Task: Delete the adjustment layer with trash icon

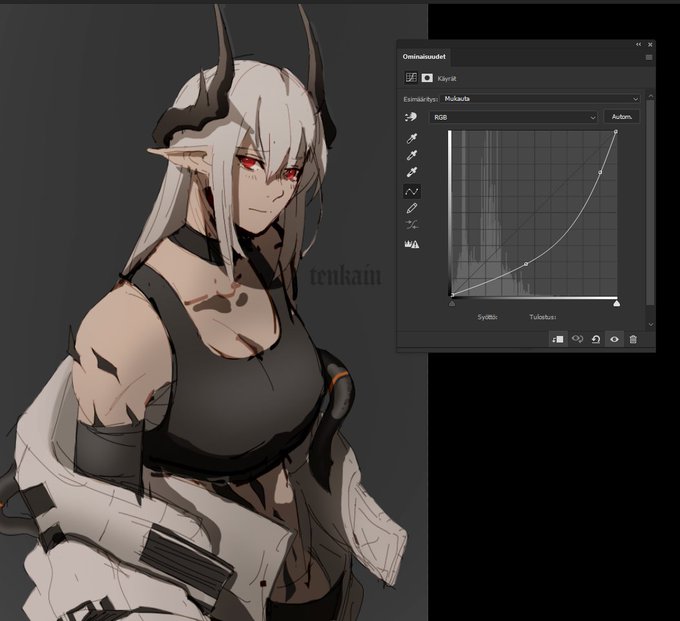Action: tap(633, 339)
